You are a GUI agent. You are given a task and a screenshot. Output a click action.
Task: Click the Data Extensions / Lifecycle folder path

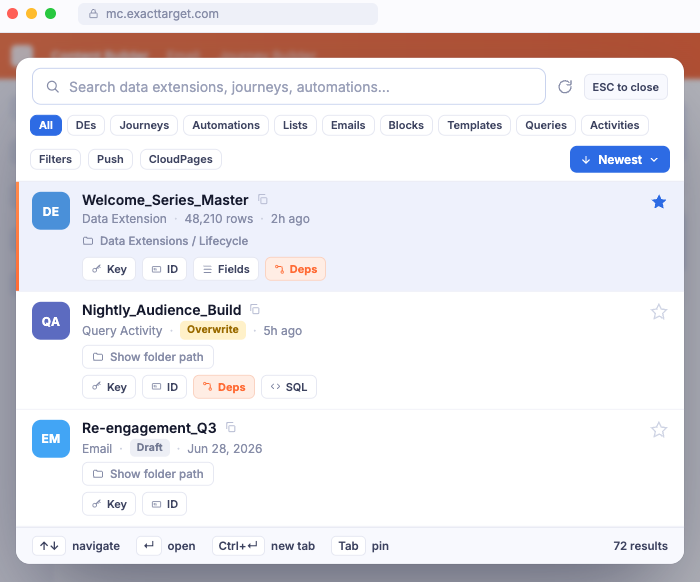[x=166, y=241]
